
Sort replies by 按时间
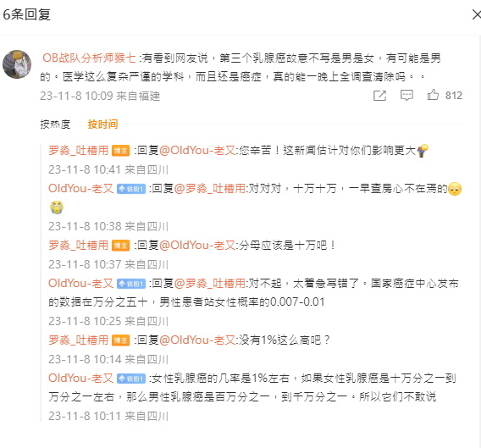coord(102,124)
